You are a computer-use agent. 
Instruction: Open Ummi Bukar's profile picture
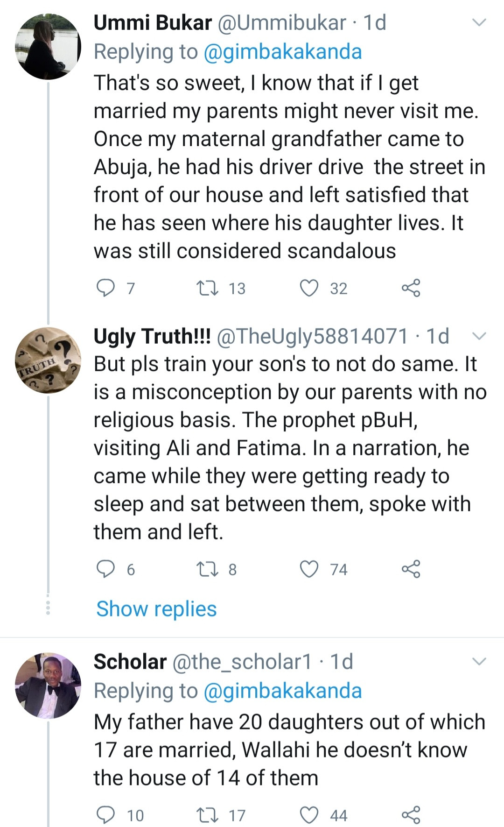click(x=48, y=47)
